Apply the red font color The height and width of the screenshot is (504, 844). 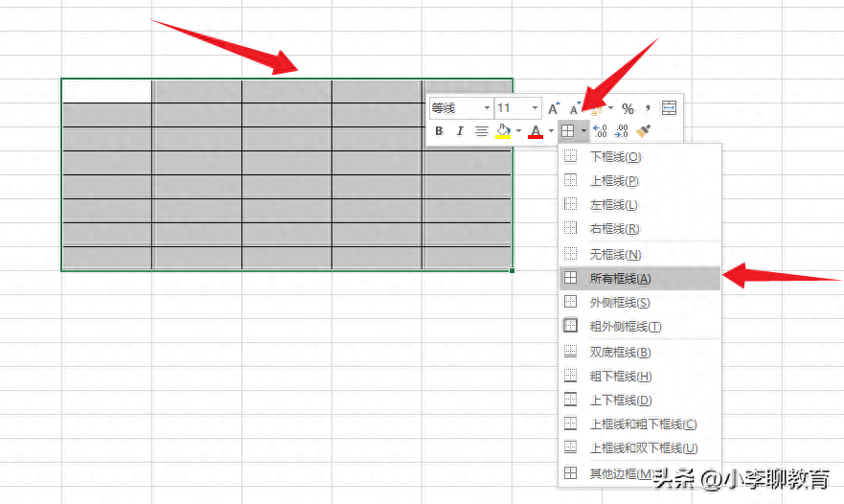point(536,131)
